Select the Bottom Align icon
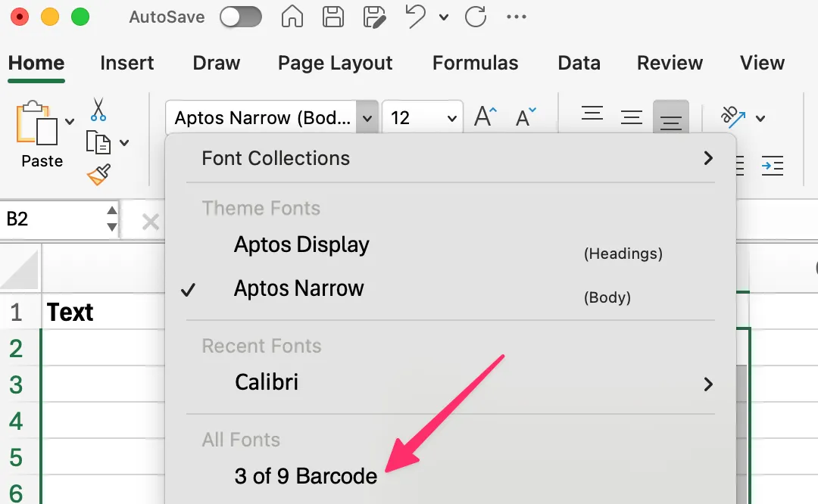Screen dimensions: 818x504 [x=670, y=116]
